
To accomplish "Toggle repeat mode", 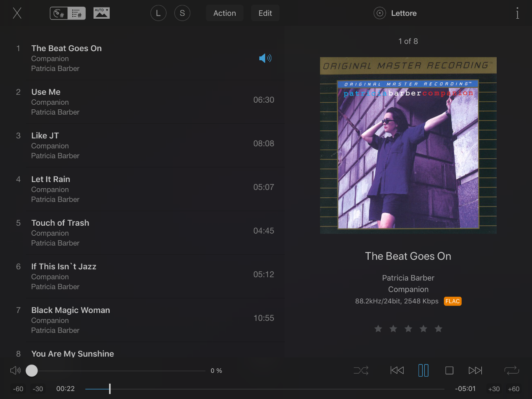I will click(512, 370).
